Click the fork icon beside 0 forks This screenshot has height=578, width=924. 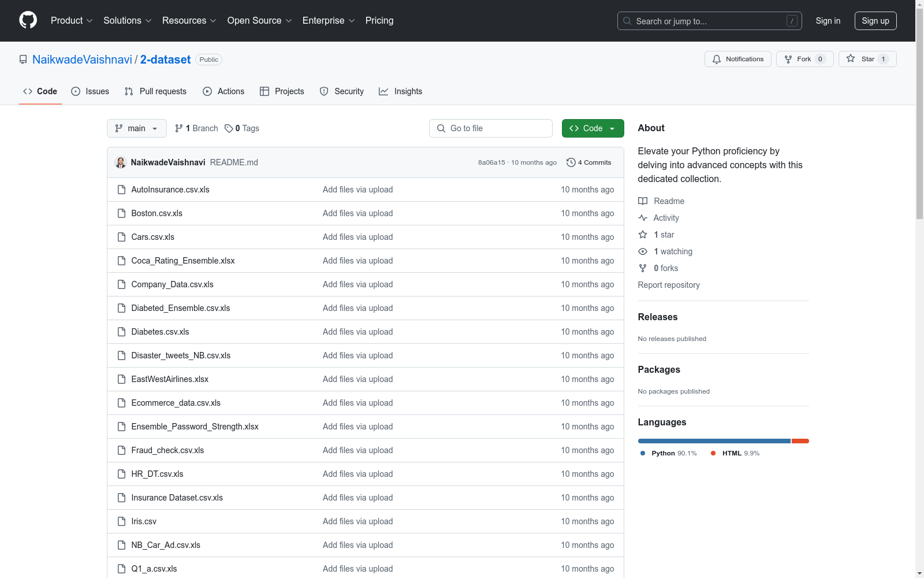tap(643, 268)
